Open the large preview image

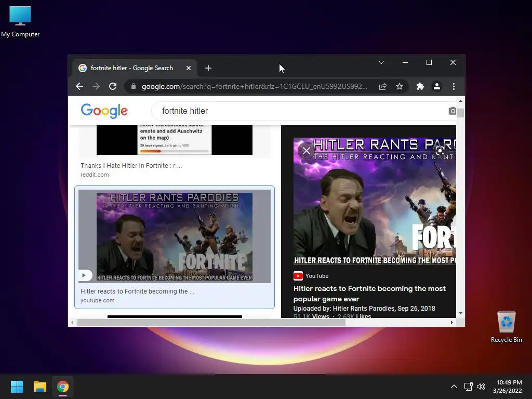click(x=375, y=201)
